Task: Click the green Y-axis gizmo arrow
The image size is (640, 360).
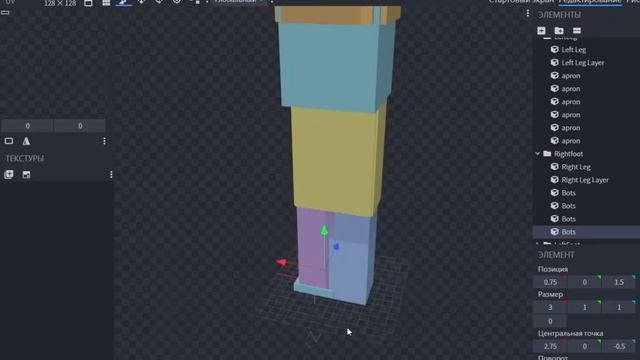Action: pos(324,231)
